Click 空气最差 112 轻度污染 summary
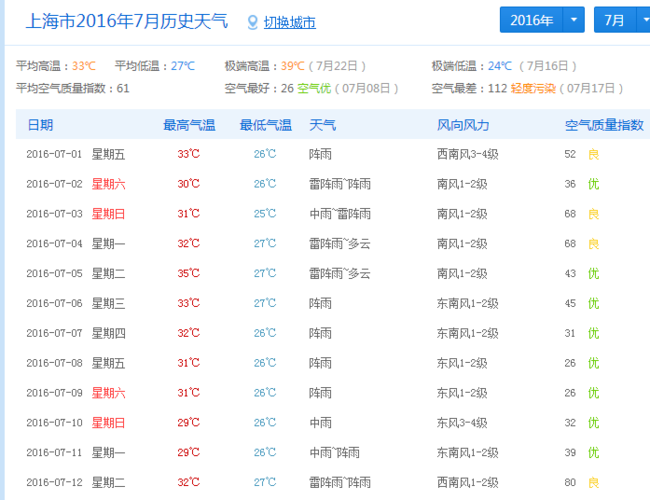This screenshot has height=500, width=650. coord(527,88)
